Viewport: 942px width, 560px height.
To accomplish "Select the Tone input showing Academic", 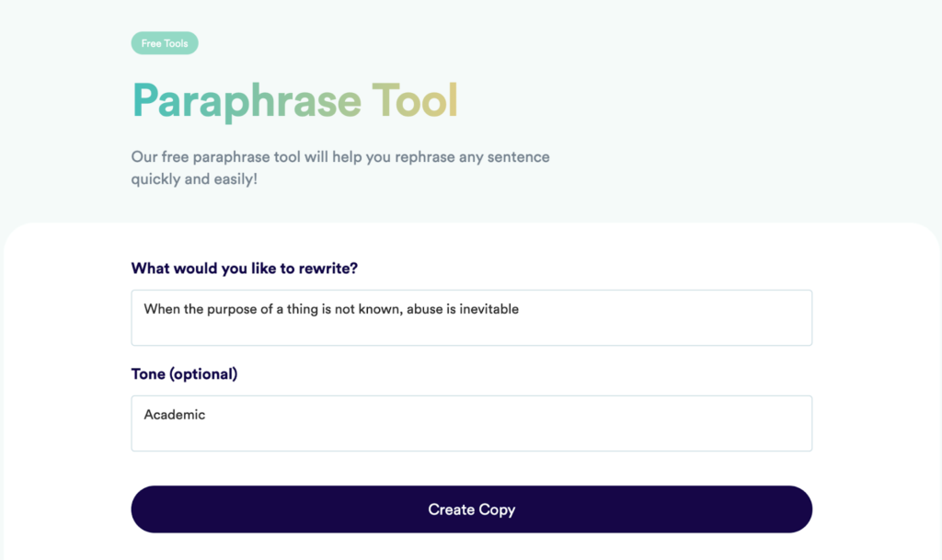I will click(x=460, y=423).
